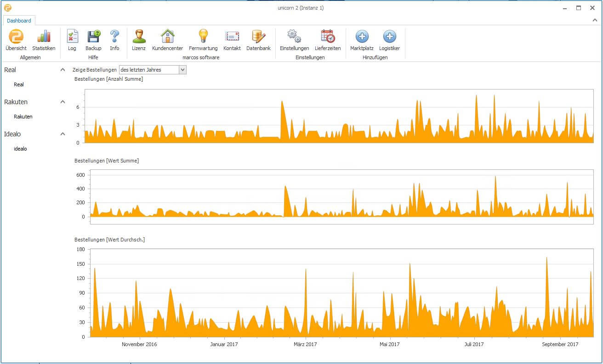603x364 pixels.
Task: Collapse the Real section
Action: 62,69
